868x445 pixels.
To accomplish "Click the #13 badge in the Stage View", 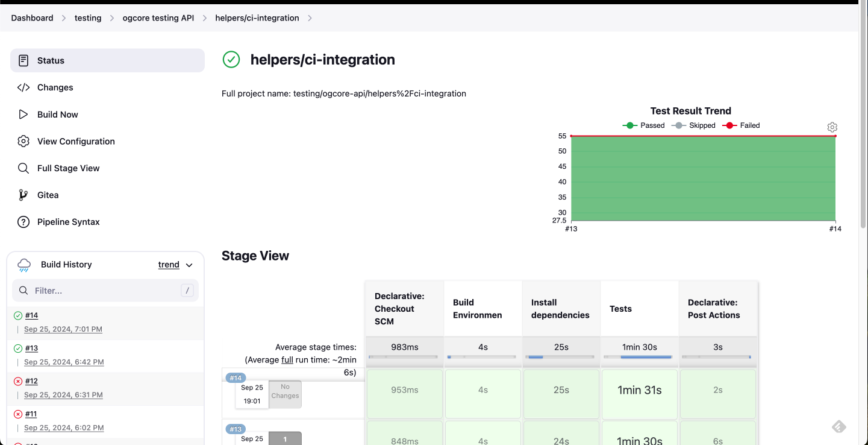I will click(235, 429).
